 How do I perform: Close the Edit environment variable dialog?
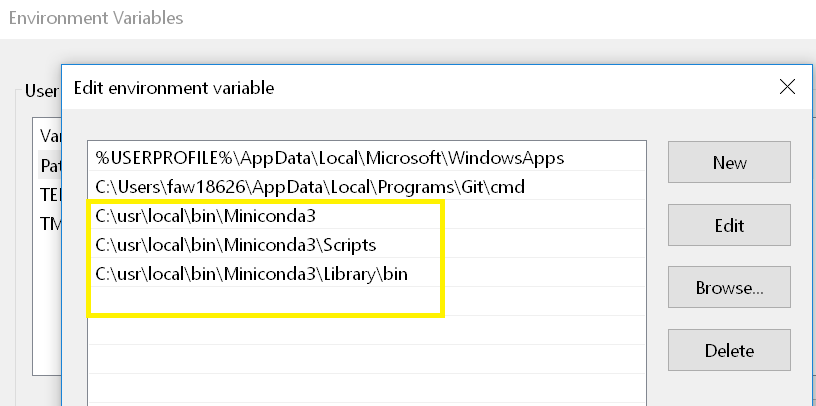[x=787, y=86]
